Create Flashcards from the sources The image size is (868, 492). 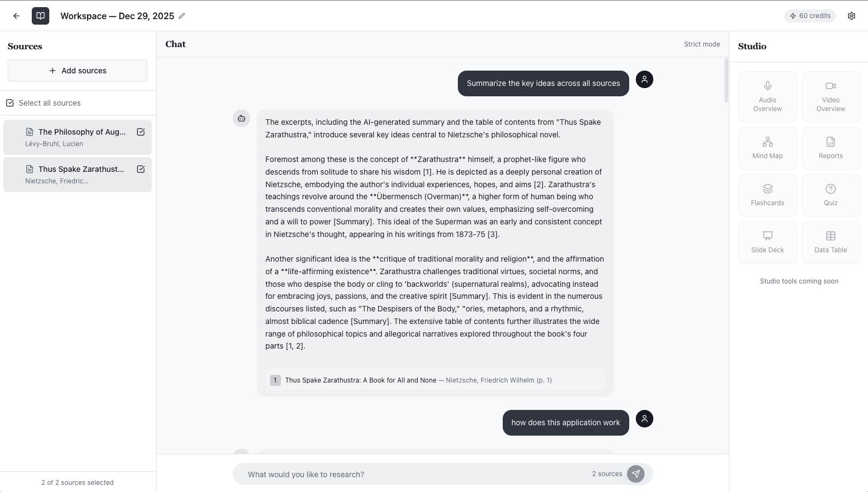(x=767, y=195)
